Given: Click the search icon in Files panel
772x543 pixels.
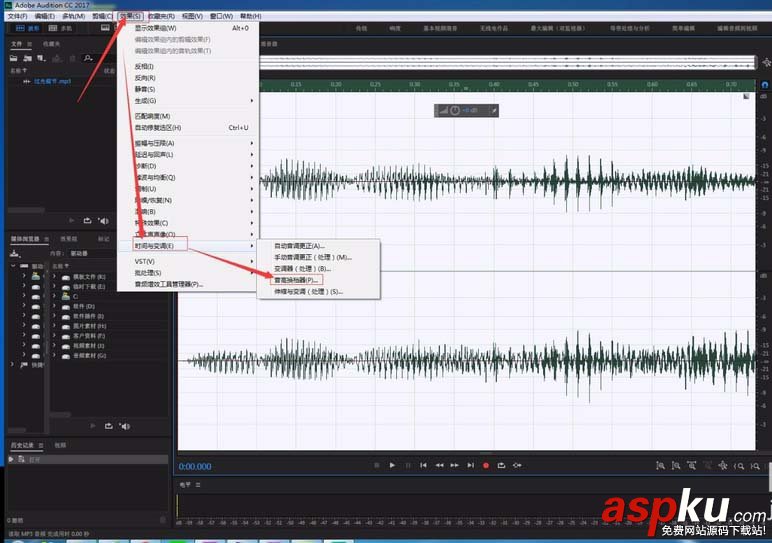Looking at the screenshot, I should coord(88,58).
